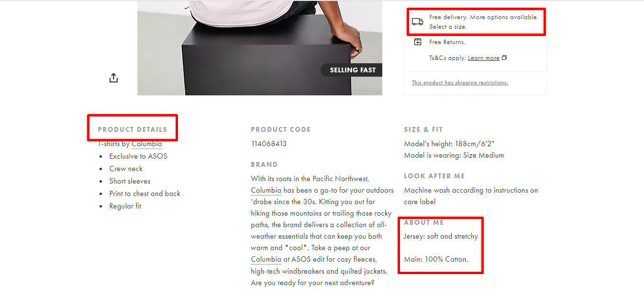Click the SIZE & FIT heading

click(423, 129)
